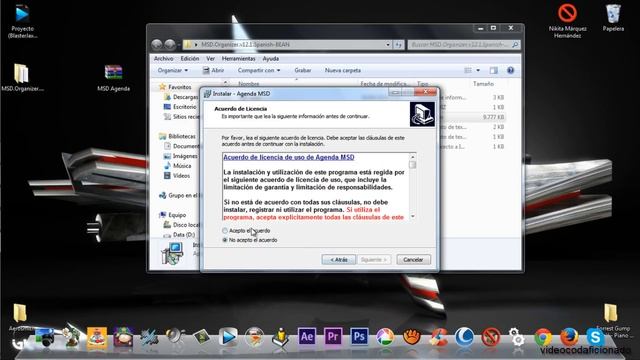Select 'Data (D:)' drive in the Explorer sidebar
The image size is (640, 360).
(x=179, y=235)
